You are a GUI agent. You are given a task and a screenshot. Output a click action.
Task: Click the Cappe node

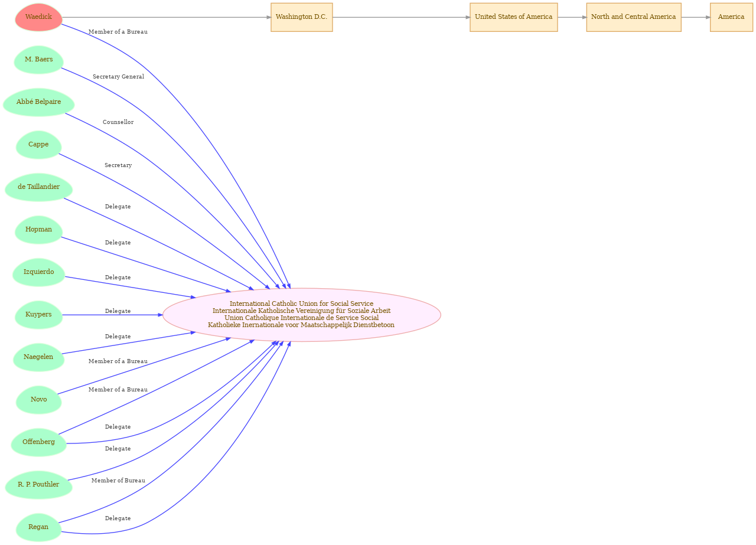[x=38, y=145]
